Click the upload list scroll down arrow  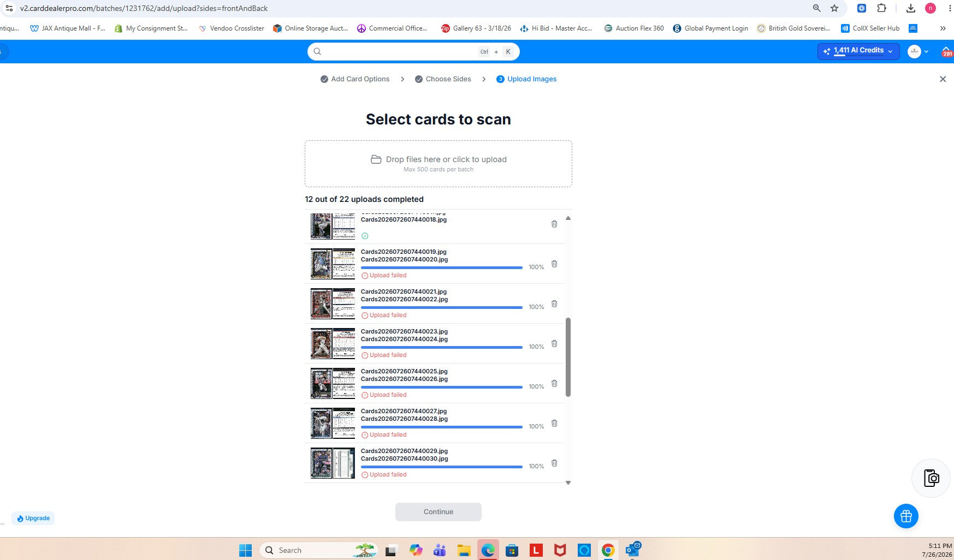pos(568,482)
